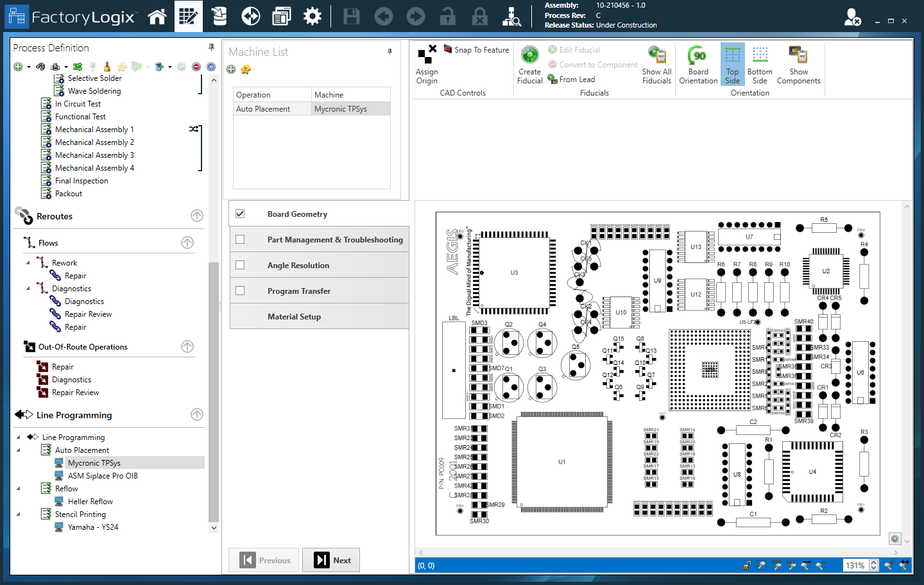Select Board Orientation rotate tool
924x585 pixels.
(x=698, y=64)
